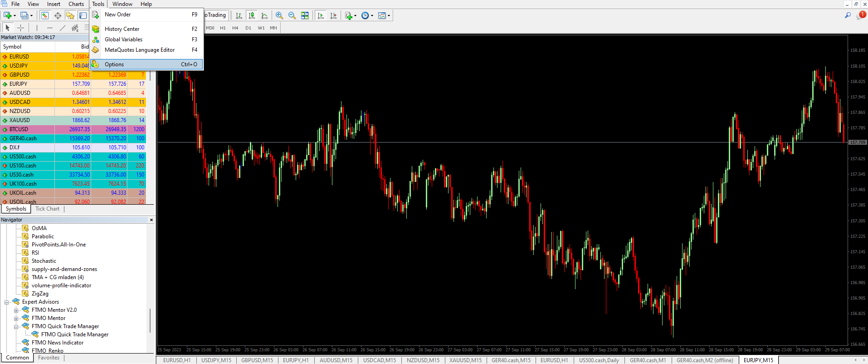Open dropdown arrow beside Templates icon
This screenshot has width=868, height=364.
[389, 15]
